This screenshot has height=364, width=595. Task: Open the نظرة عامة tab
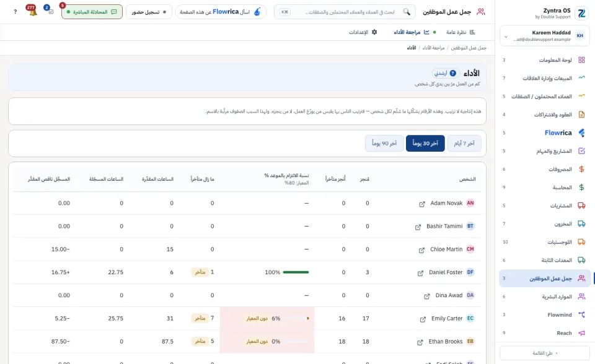tap(461, 32)
